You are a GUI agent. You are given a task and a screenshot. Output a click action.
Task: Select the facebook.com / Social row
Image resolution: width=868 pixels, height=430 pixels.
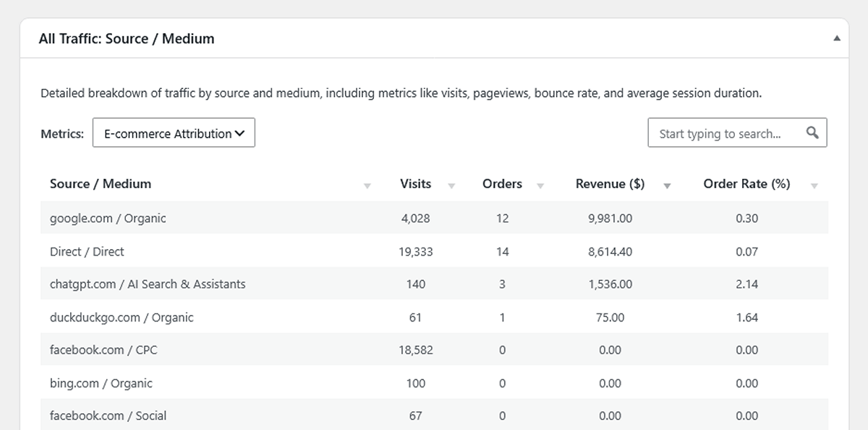(434, 416)
